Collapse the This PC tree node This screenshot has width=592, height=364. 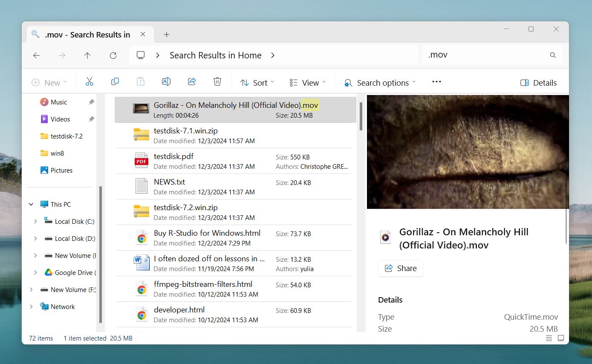tap(31, 204)
